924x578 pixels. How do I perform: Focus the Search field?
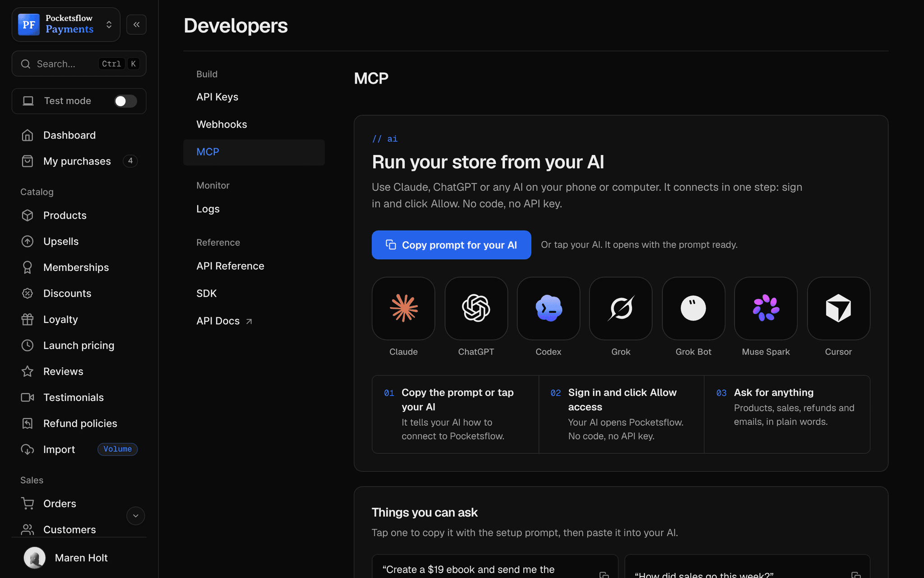pyautogui.click(x=79, y=64)
